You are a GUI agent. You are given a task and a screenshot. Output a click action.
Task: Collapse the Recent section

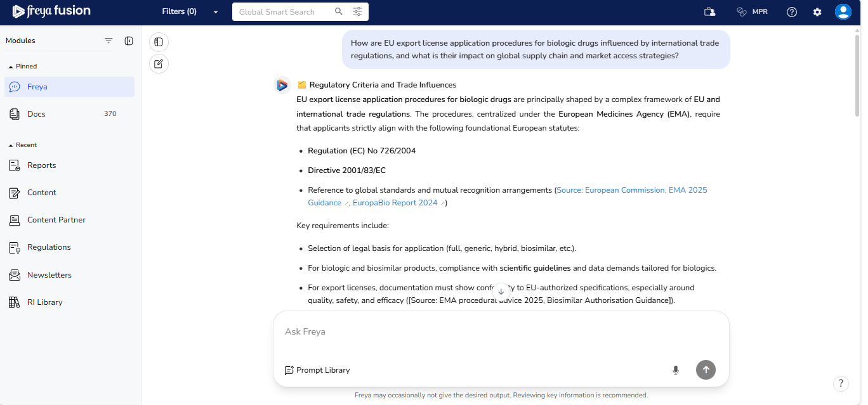point(11,145)
